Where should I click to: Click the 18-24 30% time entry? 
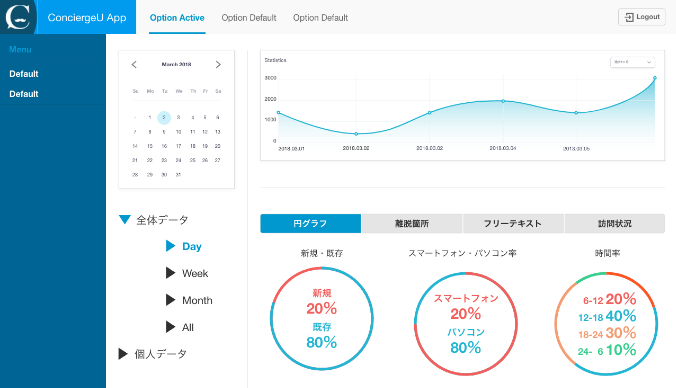[607, 333]
